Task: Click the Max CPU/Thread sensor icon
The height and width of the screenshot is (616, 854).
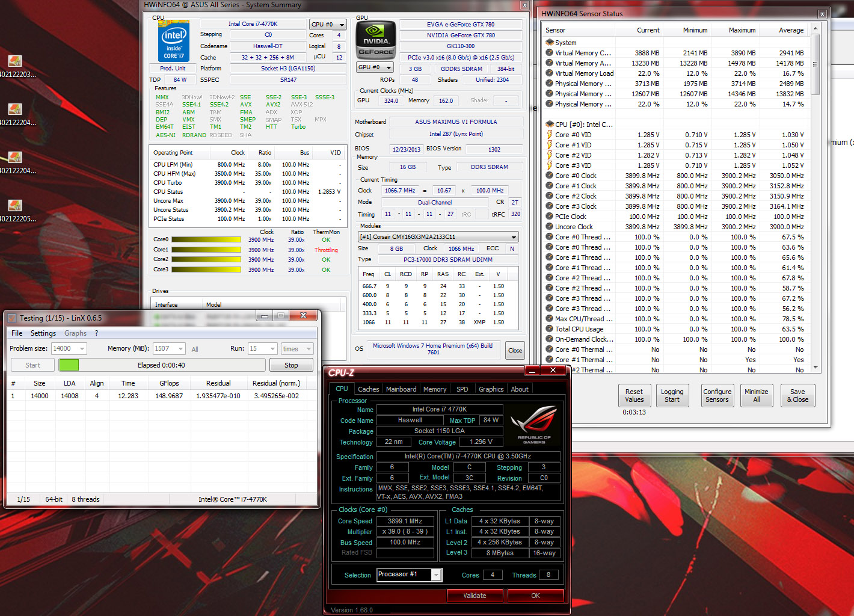Action: tap(549, 319)
